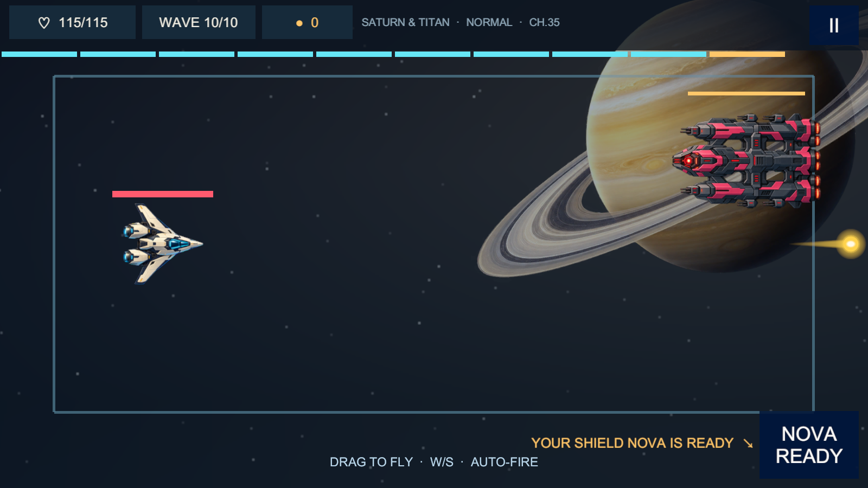Click the NORMAL difficulty label
The image size is (868, 488).
tap(489, 22)
